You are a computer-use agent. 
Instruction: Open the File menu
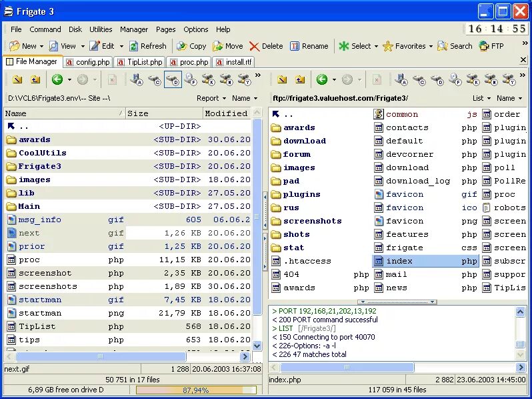coord(16,29)
